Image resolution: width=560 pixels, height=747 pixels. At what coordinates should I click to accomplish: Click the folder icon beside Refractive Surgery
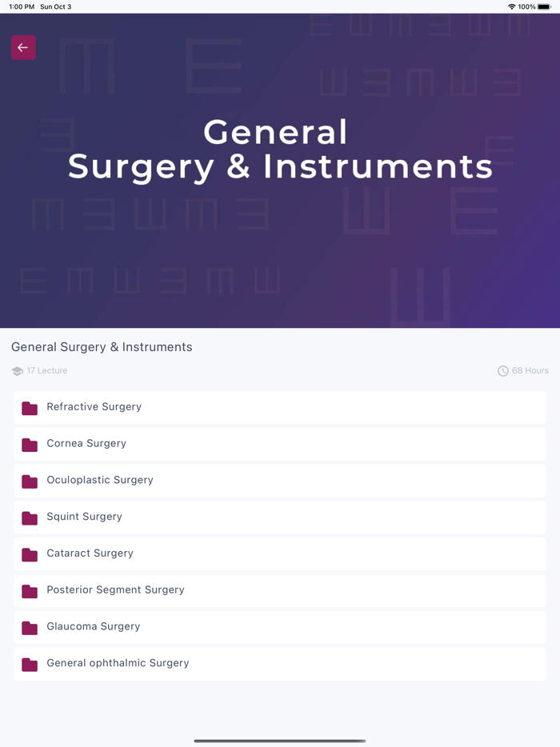coord(29,408)
